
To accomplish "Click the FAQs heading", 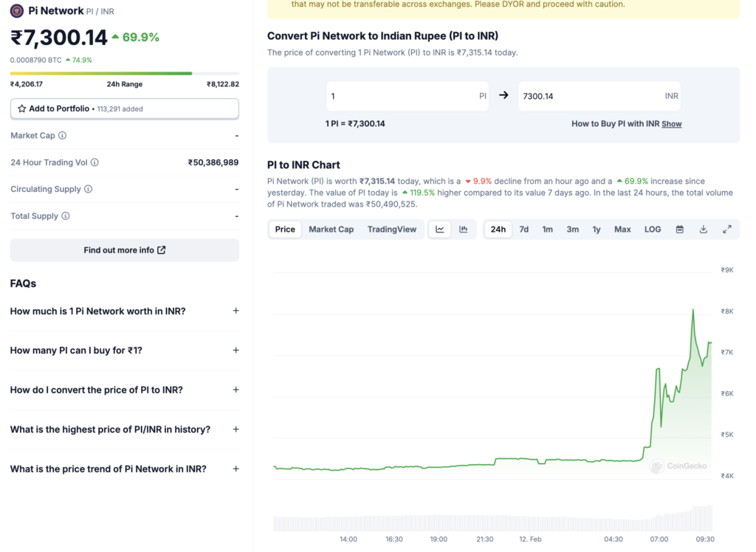I will pyautogui.click(x=23, y=283).
